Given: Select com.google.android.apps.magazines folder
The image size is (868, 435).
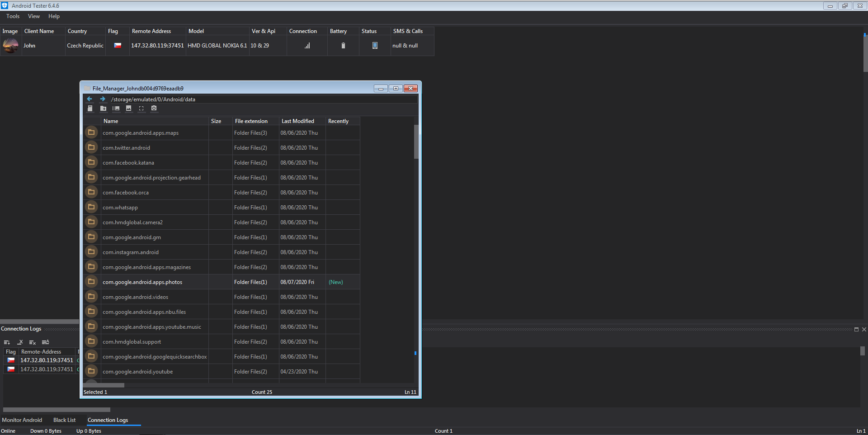Looking at the screenshot, I should pos(222,267).
